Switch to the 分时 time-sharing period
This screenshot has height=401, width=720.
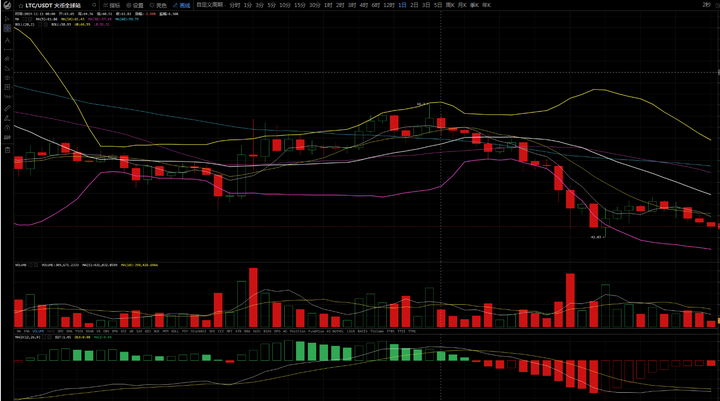click(x=235, y=5)
